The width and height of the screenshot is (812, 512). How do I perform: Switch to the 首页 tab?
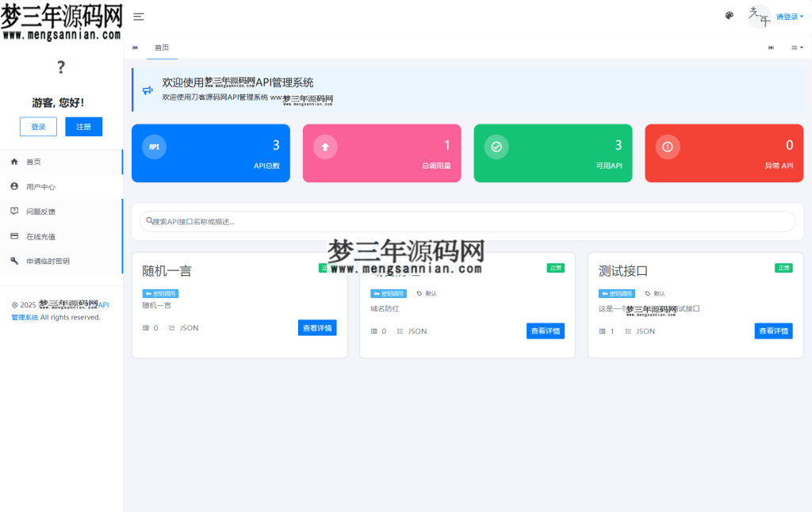[162, 48]
